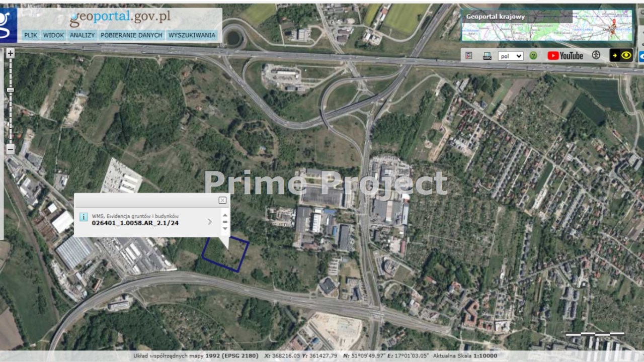Expand parcel details with right chevron
This screenshot has height=362, width=644.
click(210, 222)
